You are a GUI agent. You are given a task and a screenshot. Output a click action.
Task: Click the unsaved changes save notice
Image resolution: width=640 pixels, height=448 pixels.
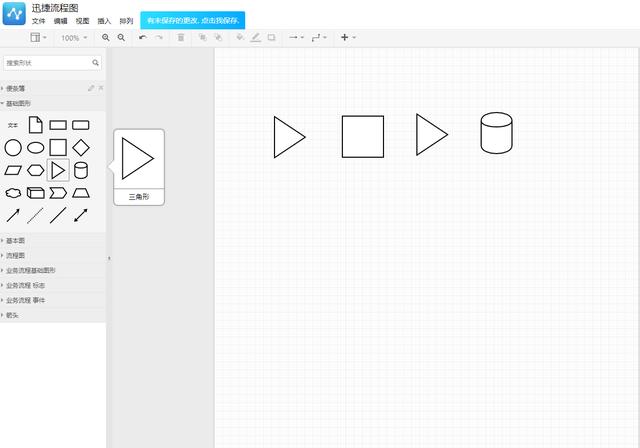[x=193, y=20]
